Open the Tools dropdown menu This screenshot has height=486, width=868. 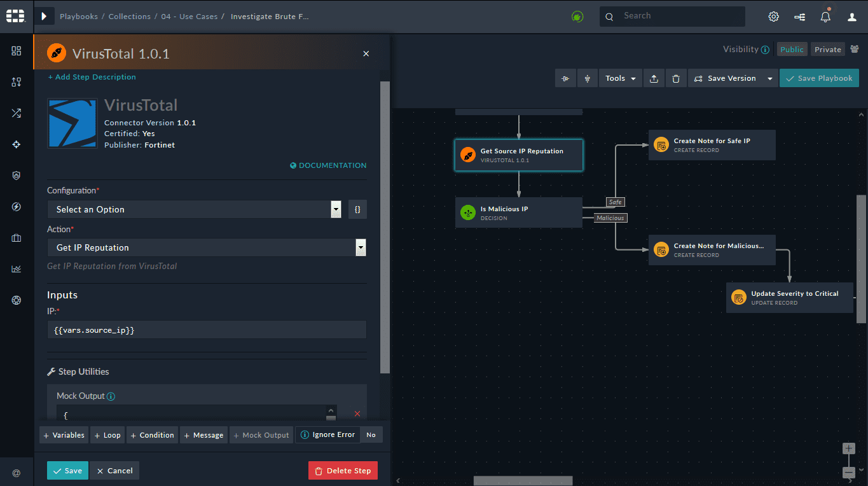620,78
